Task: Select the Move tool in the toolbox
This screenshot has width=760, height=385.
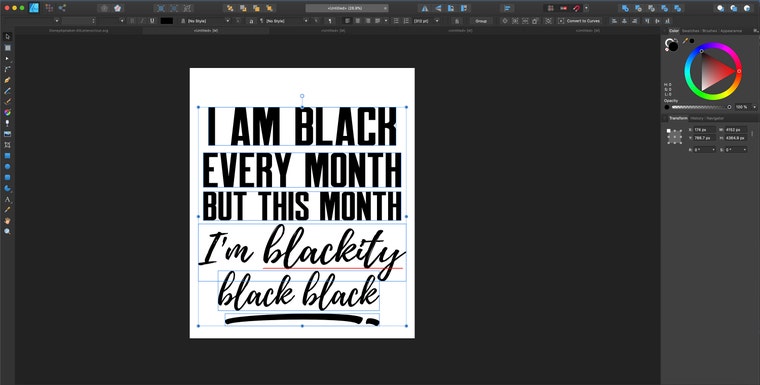Action: (x=7, y=37)
